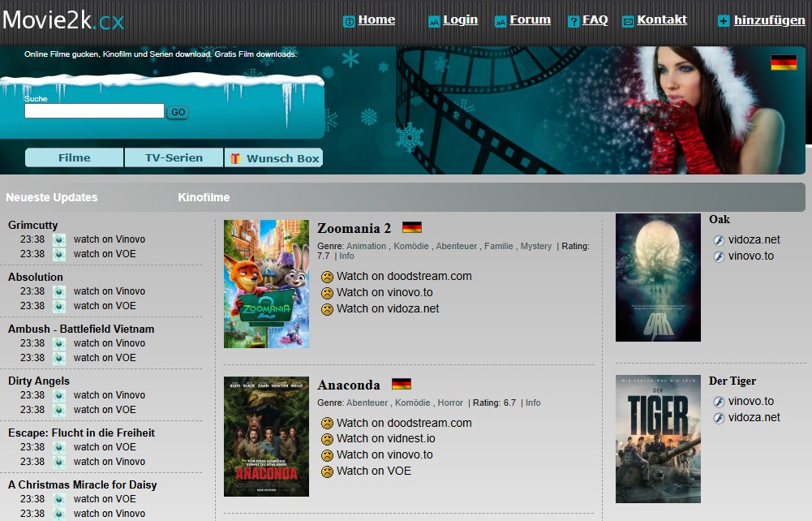Viewport: 812px width, 521px height.
Task: Click the eye icon next to Grimcutty's watch on Vinovo
Action: (x=59, y=239)
